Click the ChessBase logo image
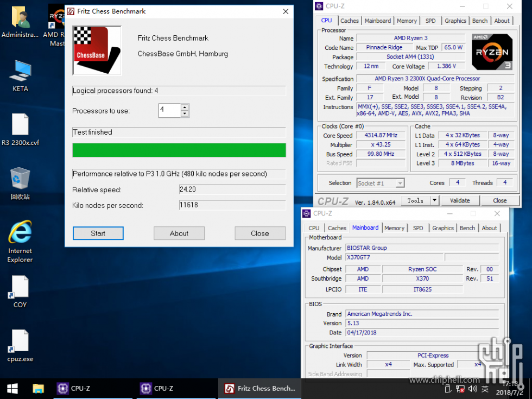Image resolution: width=532 pixels, height=399 pixels. [x=97, y=50]
